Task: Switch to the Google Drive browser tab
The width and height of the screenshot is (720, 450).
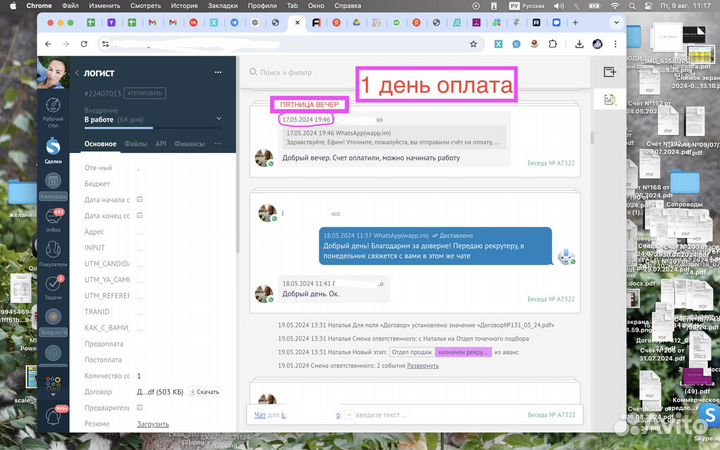Action: point(356,22)
